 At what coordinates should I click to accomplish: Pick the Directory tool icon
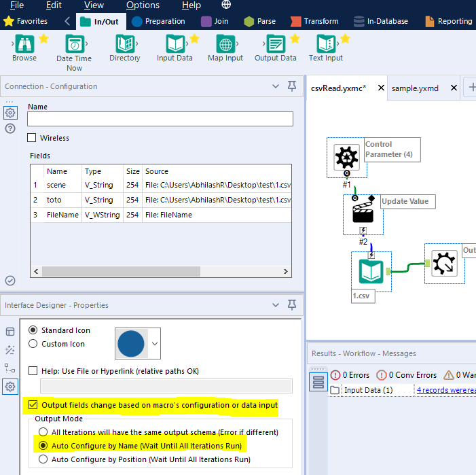(x=124, y=44)
